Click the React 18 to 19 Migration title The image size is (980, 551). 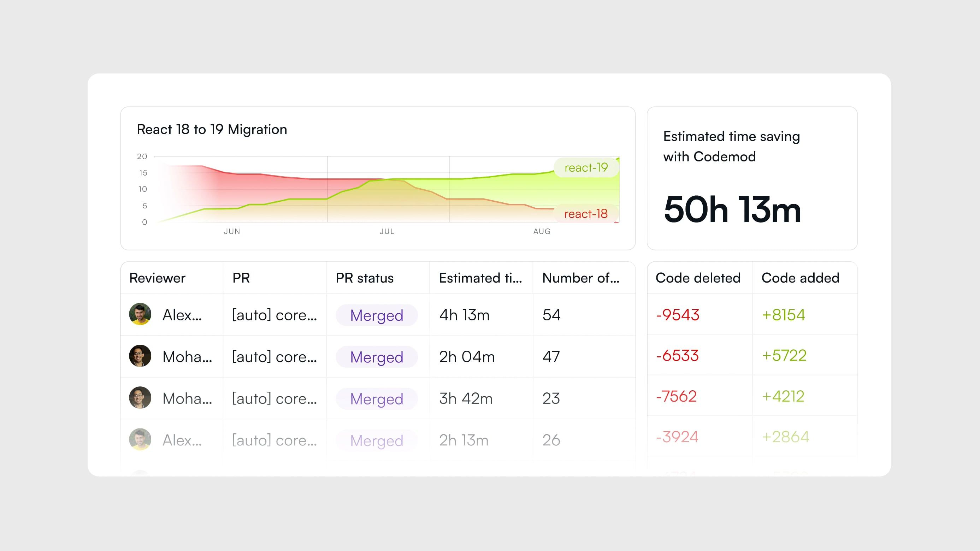pos(212,129)
